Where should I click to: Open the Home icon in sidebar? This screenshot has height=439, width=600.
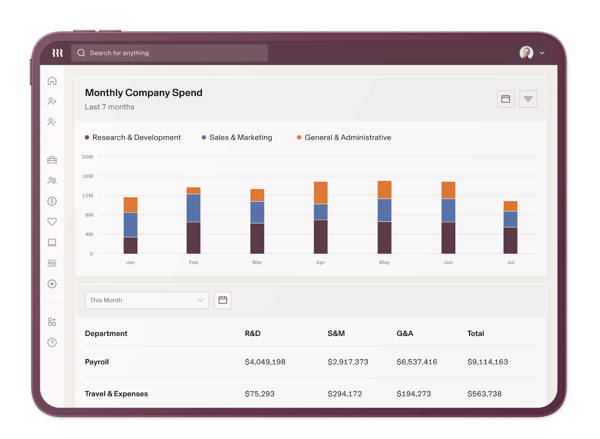(x=52, y=80)
